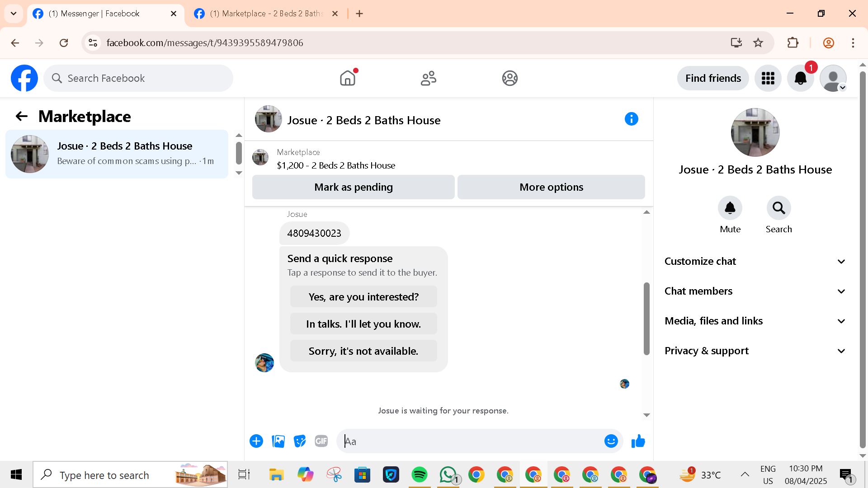Expand Media, files and links

755,321
